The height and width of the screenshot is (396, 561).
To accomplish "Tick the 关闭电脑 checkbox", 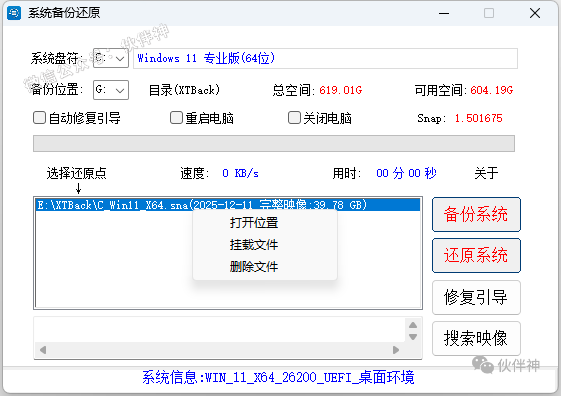I will click(294, 118).
